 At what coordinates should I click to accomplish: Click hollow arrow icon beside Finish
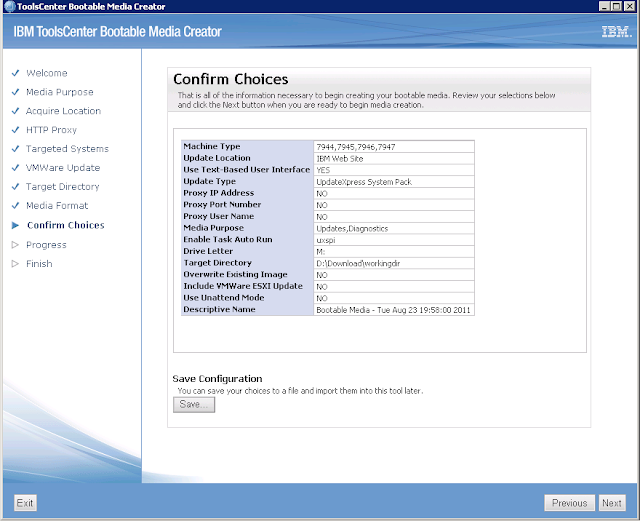16,264
